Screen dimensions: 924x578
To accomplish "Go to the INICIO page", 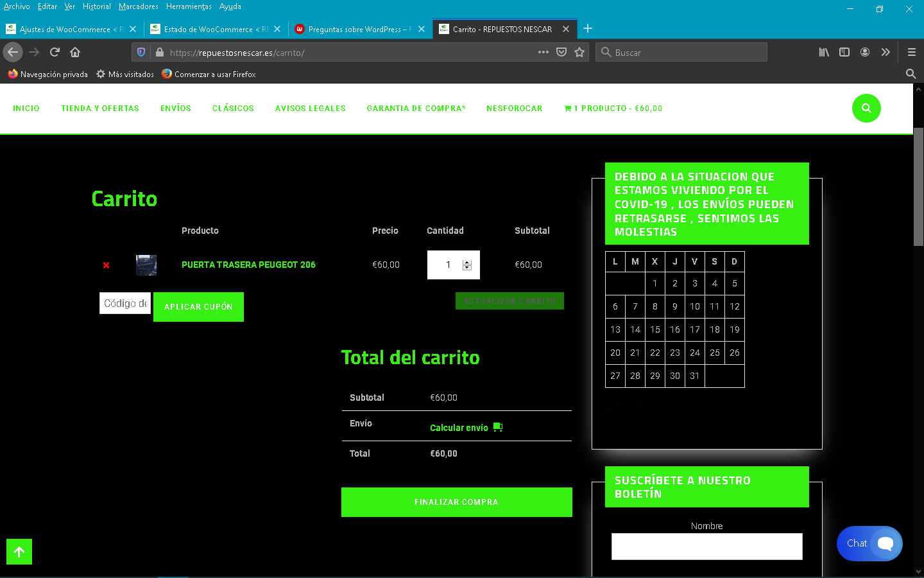I will [26, 109].
